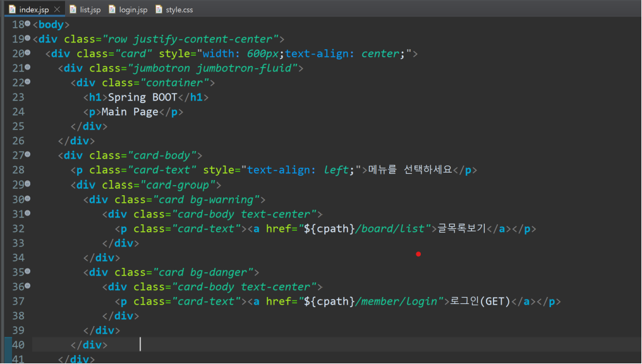Screen dimensions: 642x364
Task: Collapse the fold marker at line 36
Action: pyautogui.click(x=27, y=286)
